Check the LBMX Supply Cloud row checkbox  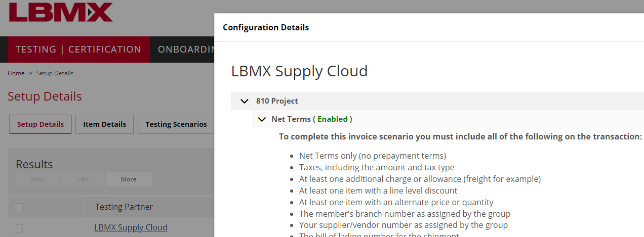[19, 228]
